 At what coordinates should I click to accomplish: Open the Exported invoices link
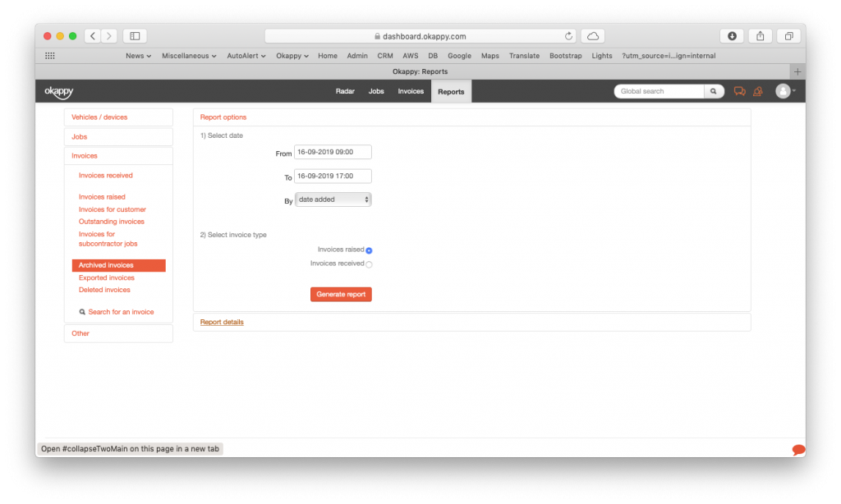click(107, 278)
